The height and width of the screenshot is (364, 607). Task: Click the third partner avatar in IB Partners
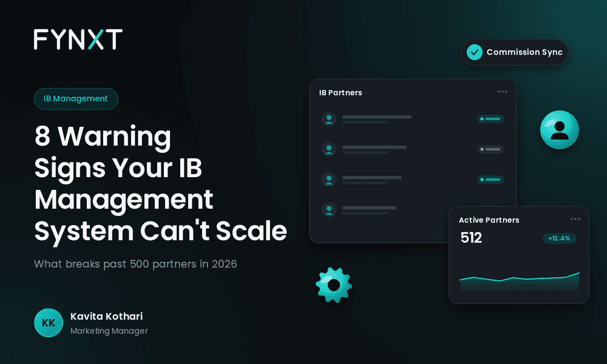329,180
